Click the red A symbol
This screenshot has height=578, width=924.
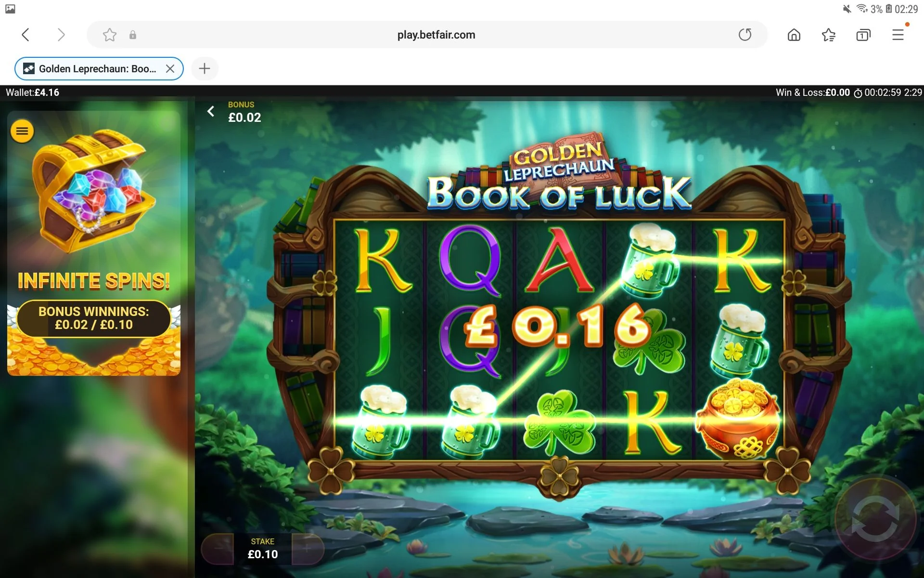pos(559,260)
